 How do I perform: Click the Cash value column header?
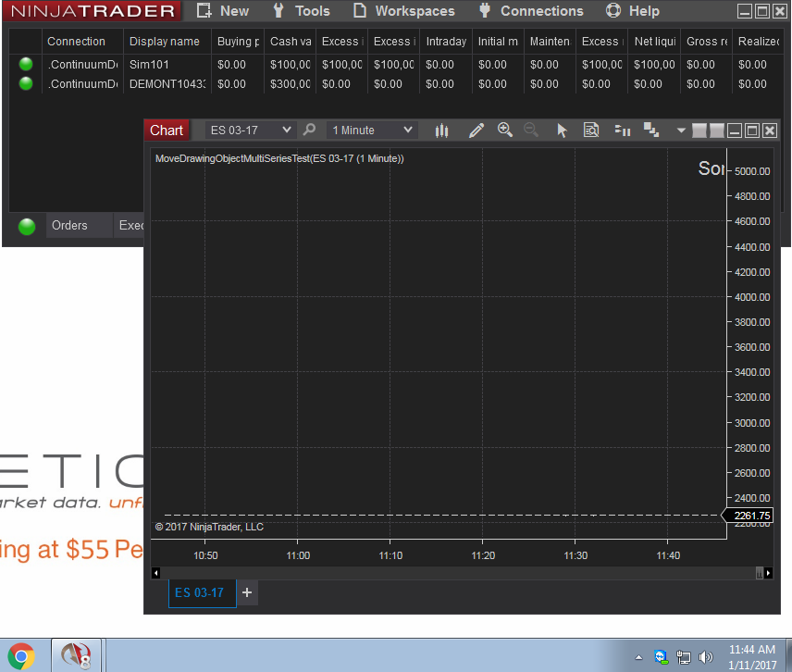click(291, 42)
